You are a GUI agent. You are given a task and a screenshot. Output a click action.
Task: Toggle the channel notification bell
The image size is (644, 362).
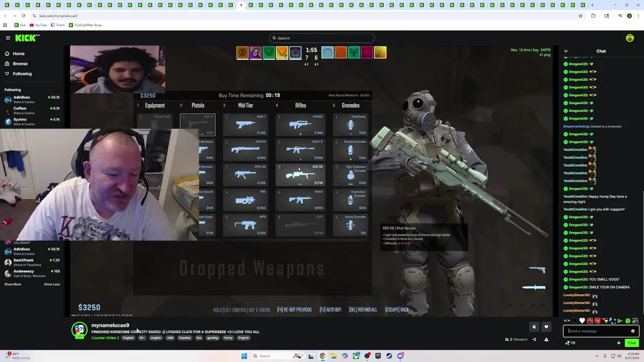pyautogui.click(x=534, y=327)
